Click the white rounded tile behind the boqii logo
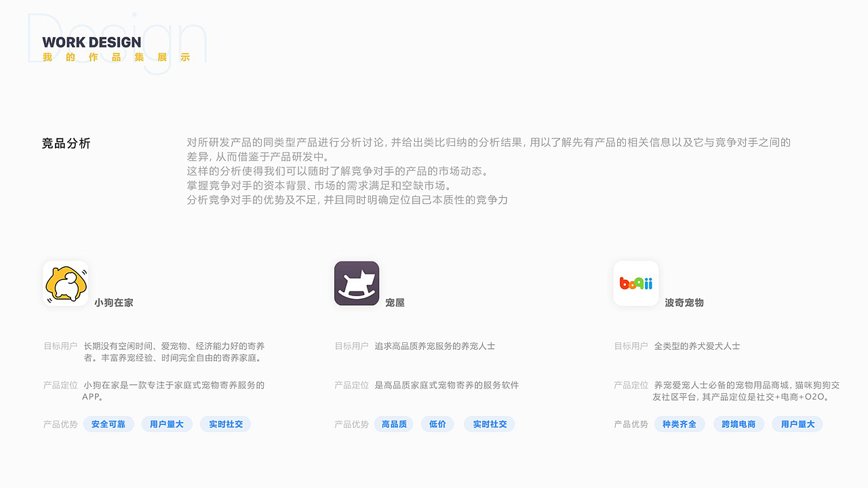Viewport: 868px width, 488px height. 635,283
